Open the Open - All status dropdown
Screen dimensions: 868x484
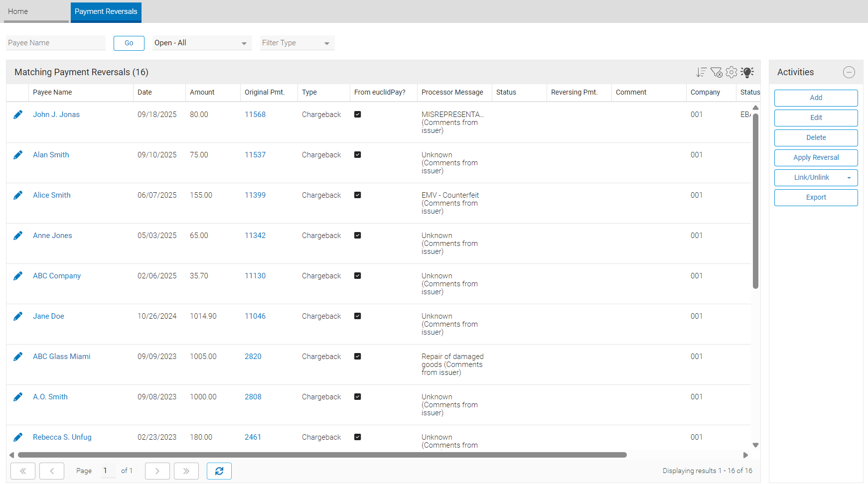click(x=202, y=43)
